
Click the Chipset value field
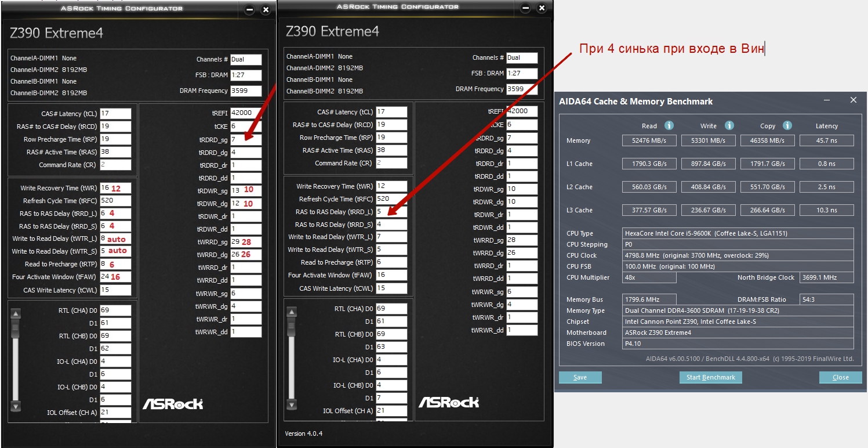click(738, 321)
